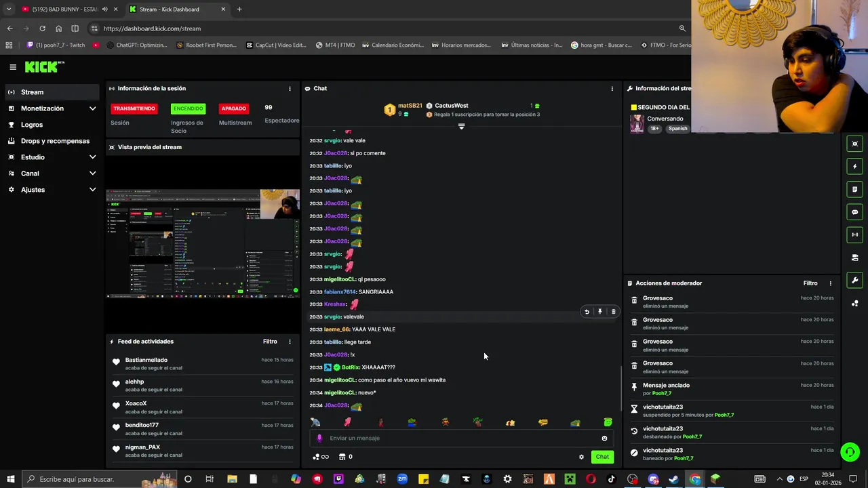Screen dimensions: 868x488
Task: Select the Mensaje anclado moderator action
Action: coord(732,389)
